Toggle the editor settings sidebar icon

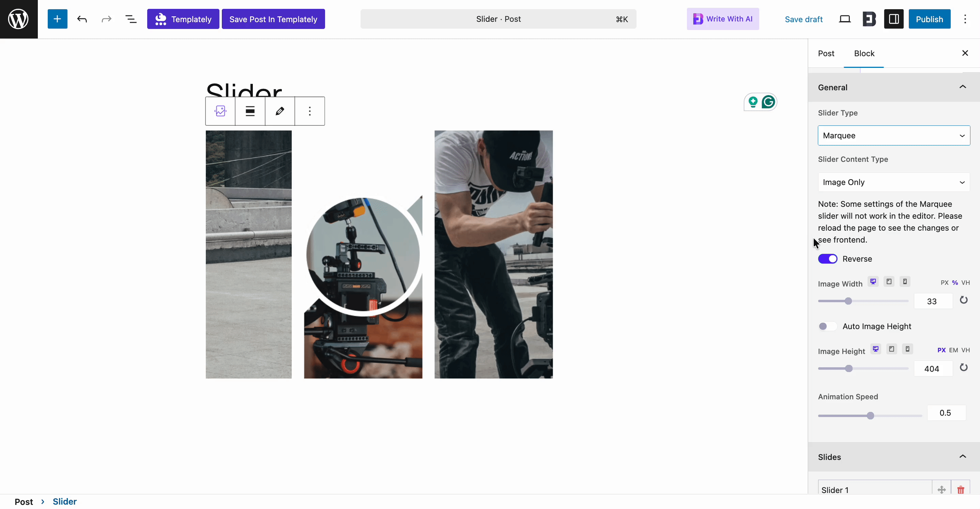click(894, 19)
